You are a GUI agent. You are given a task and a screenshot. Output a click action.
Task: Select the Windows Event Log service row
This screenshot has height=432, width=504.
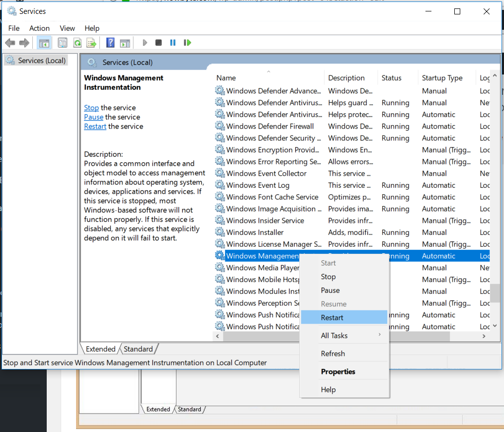[352, 185]
